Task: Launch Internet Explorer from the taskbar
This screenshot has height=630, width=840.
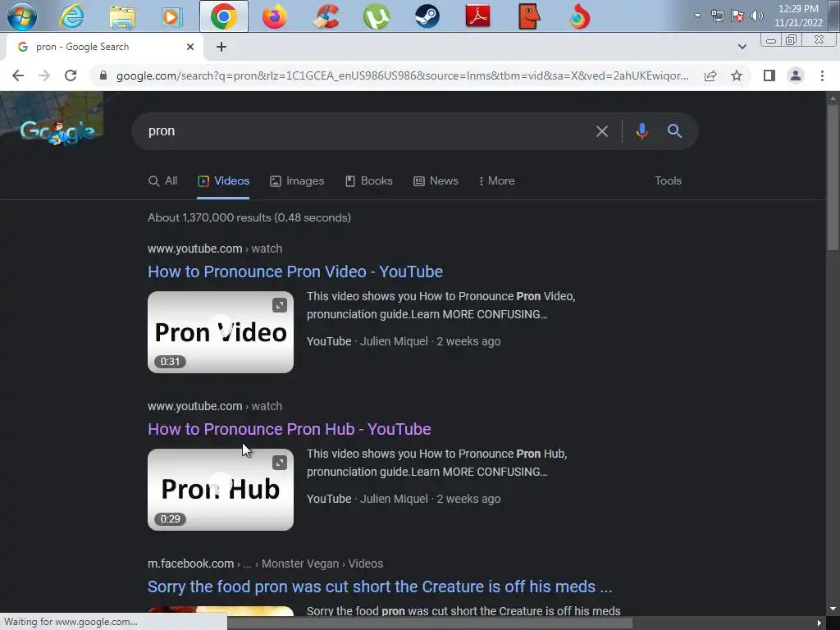Action: click(71, 16)
